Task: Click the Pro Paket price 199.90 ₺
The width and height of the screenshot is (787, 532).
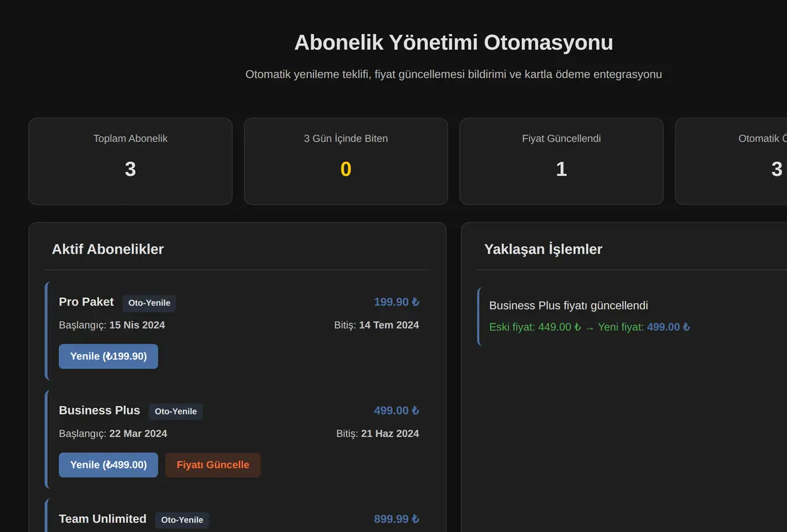Action: tap(396, 302)
